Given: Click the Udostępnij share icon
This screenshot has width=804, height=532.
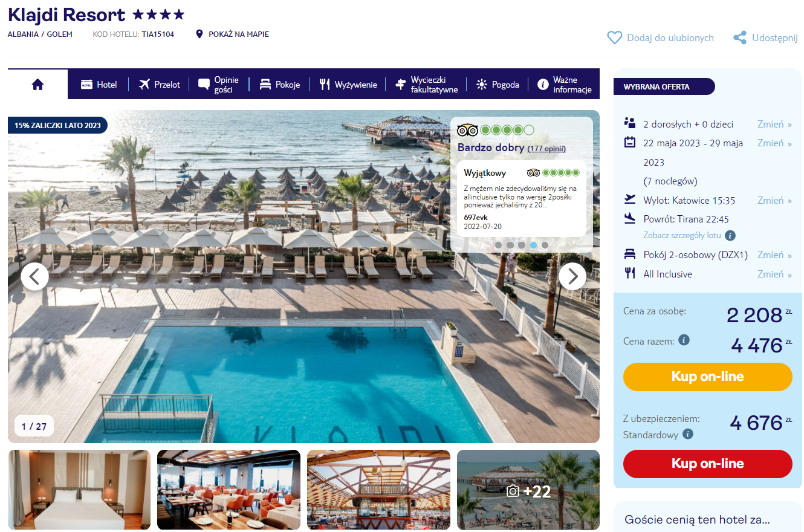Looking at the screenshot, I should (740, 37).
